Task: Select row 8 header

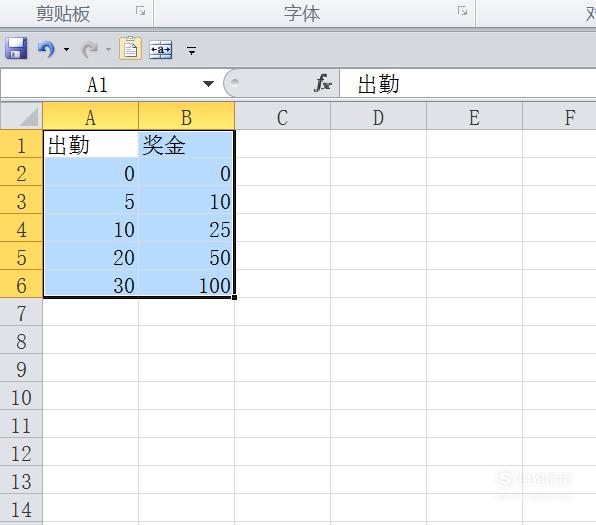Action: point(21,340)
